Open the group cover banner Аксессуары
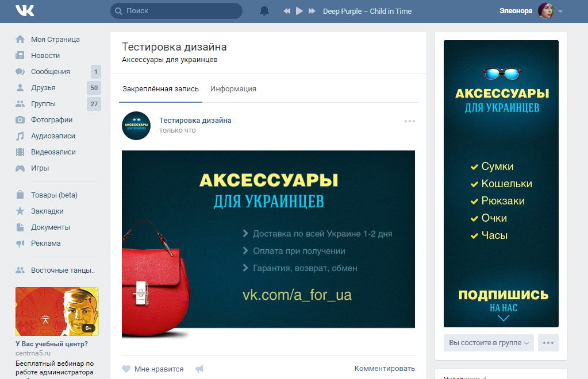Image resolution: width=588 pixels, height=379 pixels. coord(501,184)
